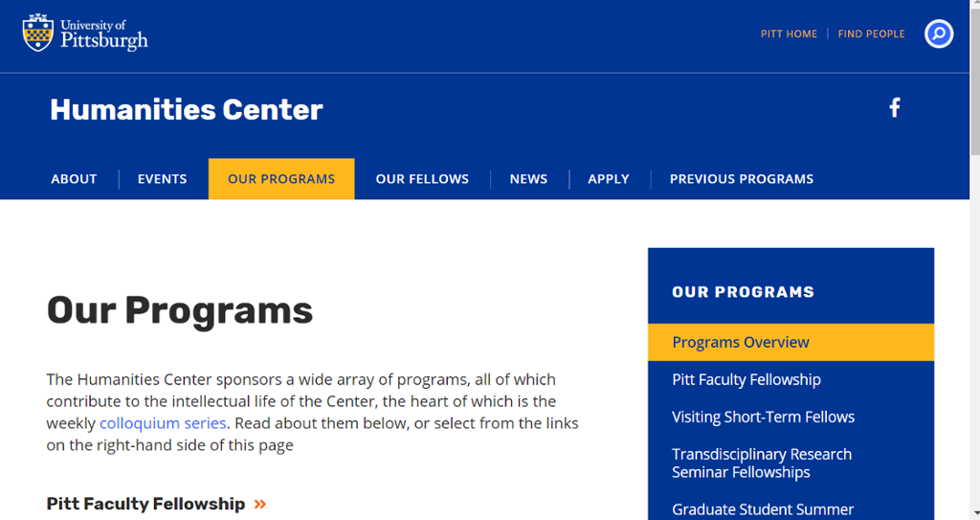Follow the colloquium series hyperlink

pos(163,423)
